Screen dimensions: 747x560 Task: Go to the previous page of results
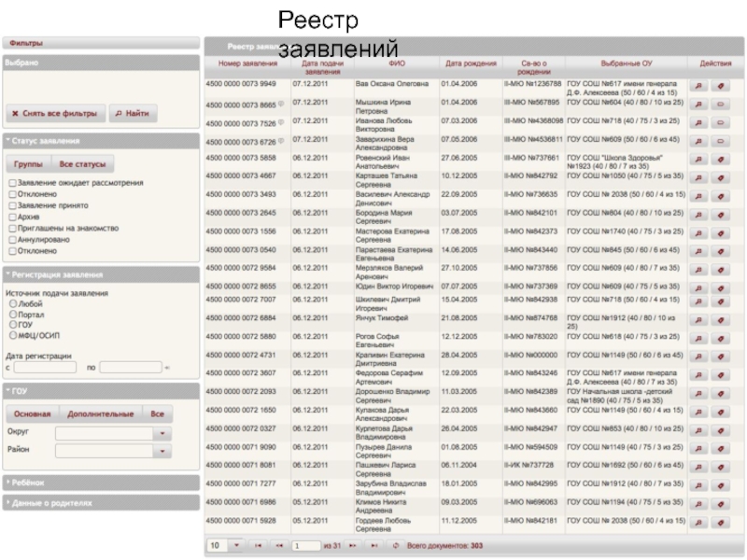(277, 545)
